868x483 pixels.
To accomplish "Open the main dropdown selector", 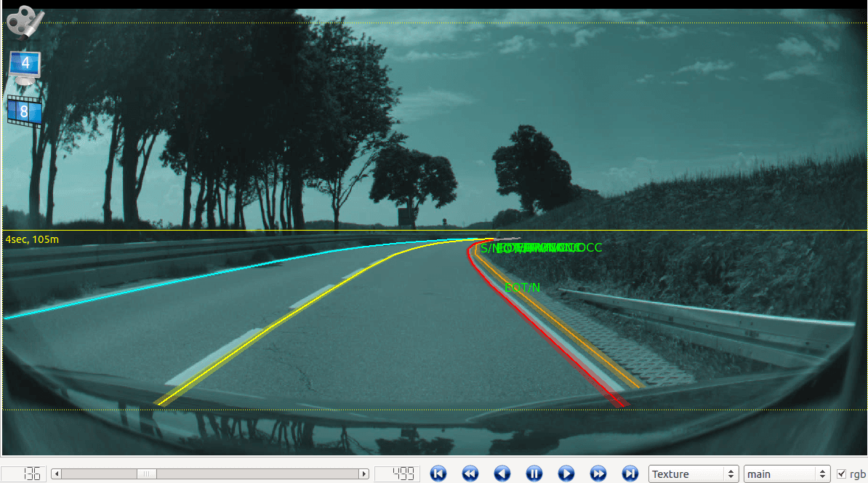I will 787,474.
